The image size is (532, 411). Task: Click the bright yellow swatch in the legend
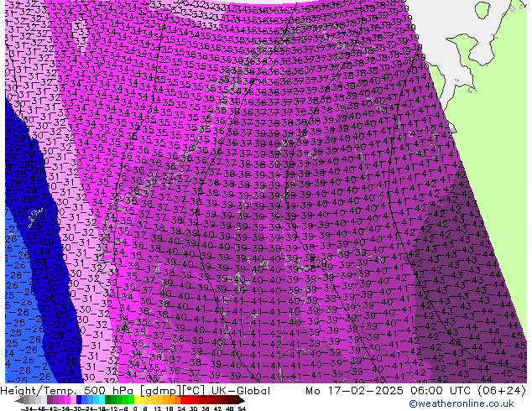pos(137,400)
